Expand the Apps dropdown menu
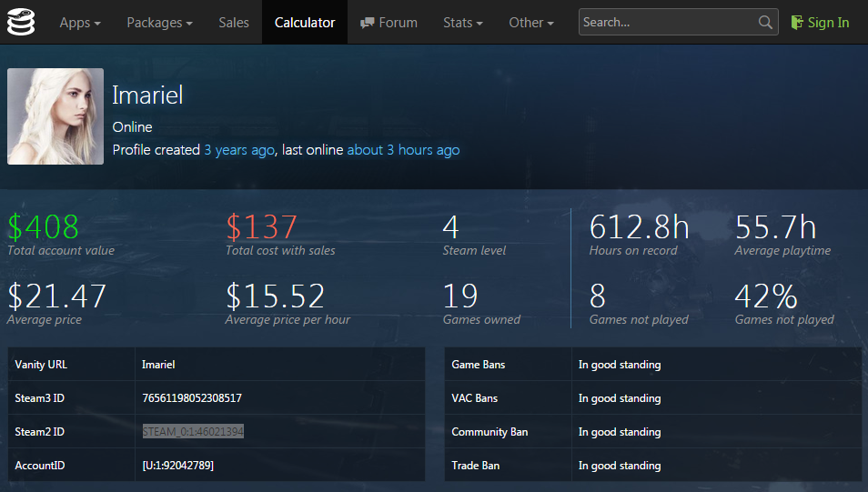This screenshot has width=868, height=492. click(80, 22)
